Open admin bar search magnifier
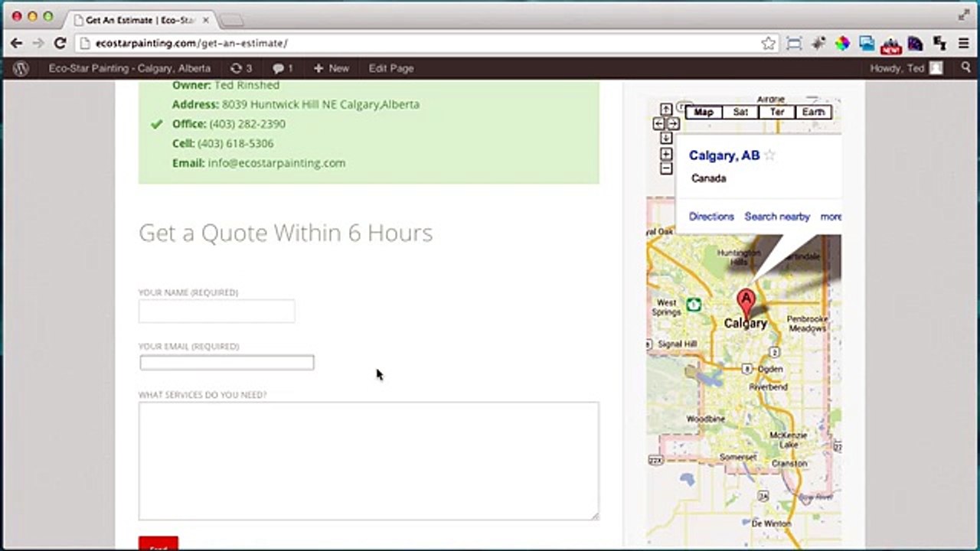The width and height of the screenshot is (980, 551). tap(966, 68)
